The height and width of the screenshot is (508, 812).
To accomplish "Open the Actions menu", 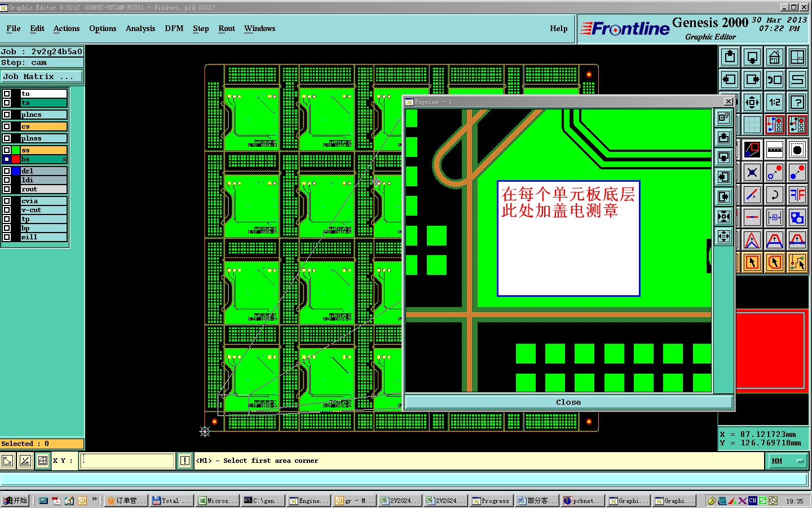I will [x=67, y=29].
